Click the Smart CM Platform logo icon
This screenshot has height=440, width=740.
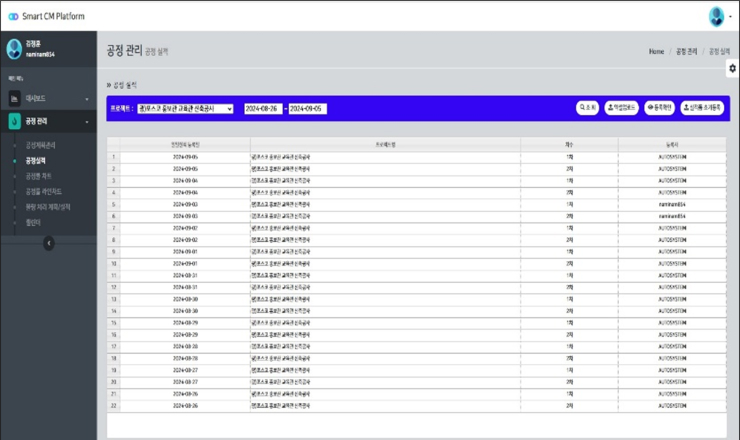pos(11,16)
